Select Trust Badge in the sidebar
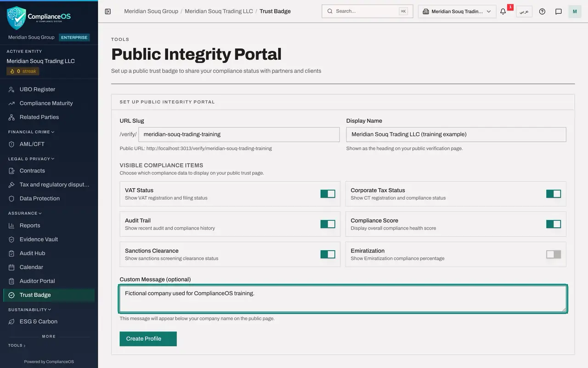 (49, 295)
